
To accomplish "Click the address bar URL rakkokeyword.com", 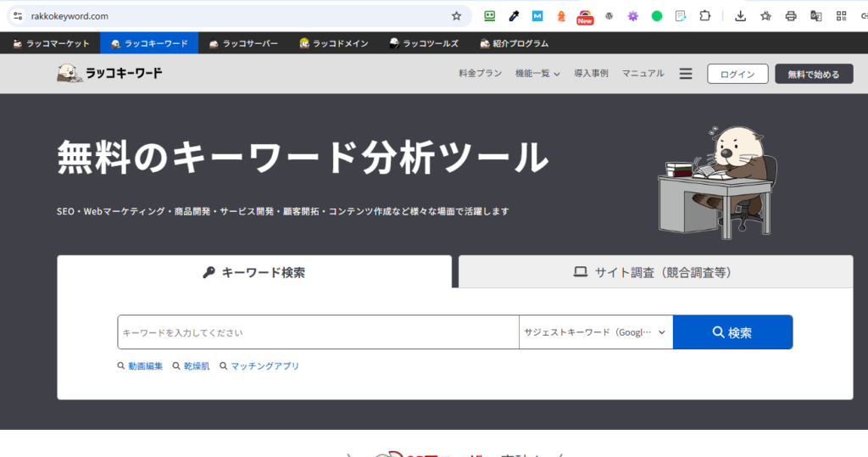I will pos(70,16).
